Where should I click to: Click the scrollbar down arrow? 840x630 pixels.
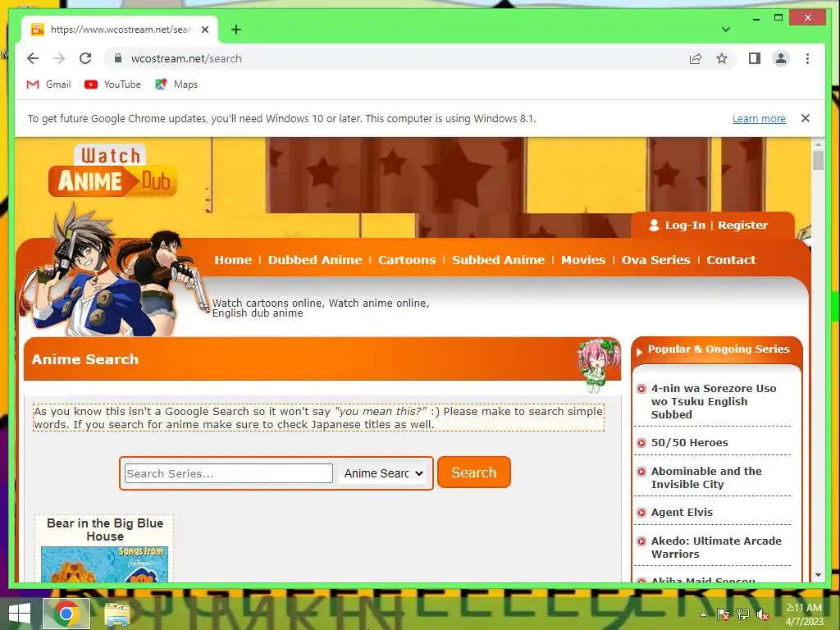[818, 575]
